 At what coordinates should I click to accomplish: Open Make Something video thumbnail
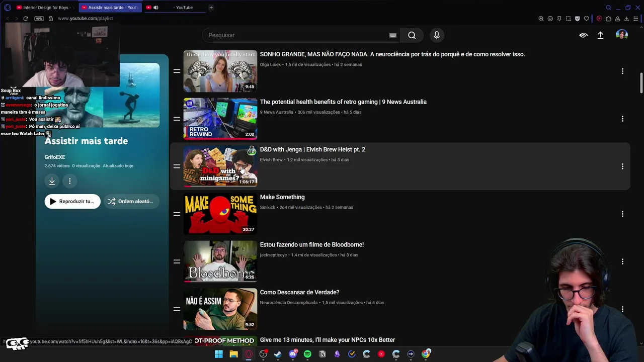[220, 214]
